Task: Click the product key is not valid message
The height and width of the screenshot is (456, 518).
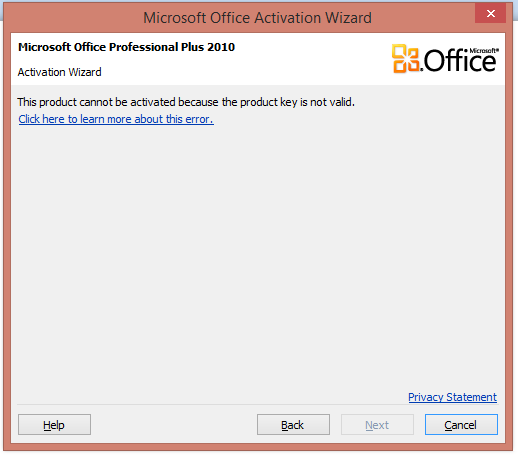Action: click(186, 102)
